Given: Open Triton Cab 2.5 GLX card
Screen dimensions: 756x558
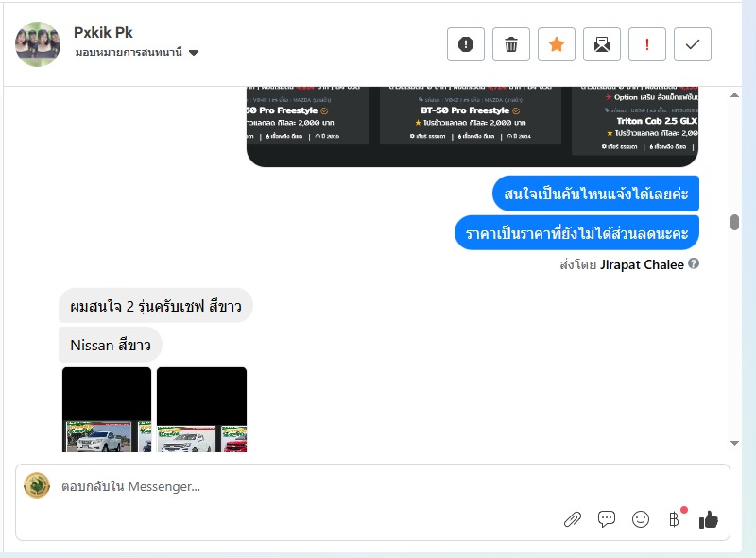Looking at the screenshot, I should 635,121.
